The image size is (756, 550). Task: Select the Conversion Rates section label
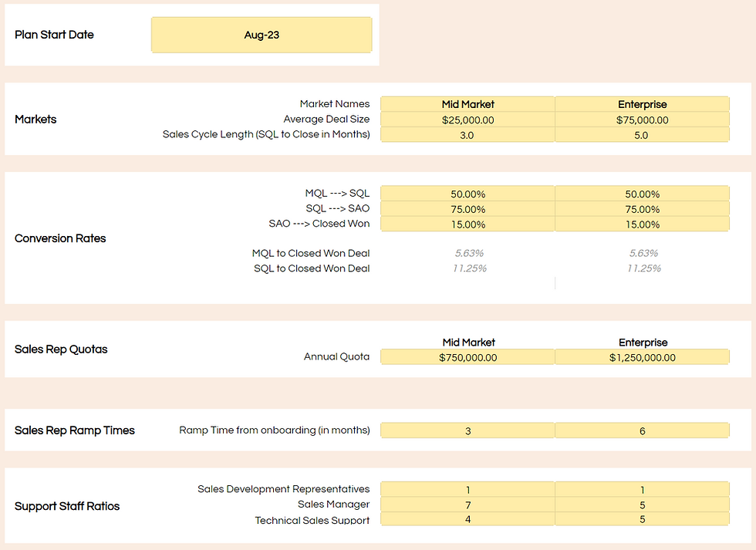[60, 238]
